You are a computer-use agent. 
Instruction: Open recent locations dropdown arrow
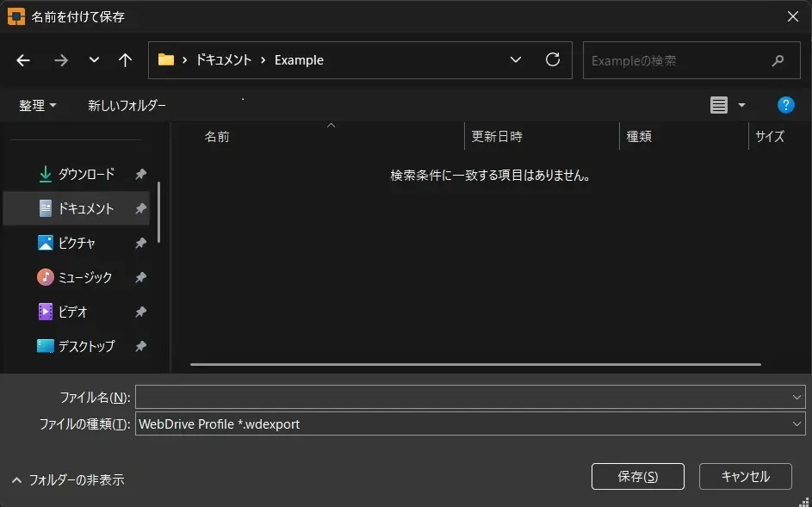(x=94, y=60)
